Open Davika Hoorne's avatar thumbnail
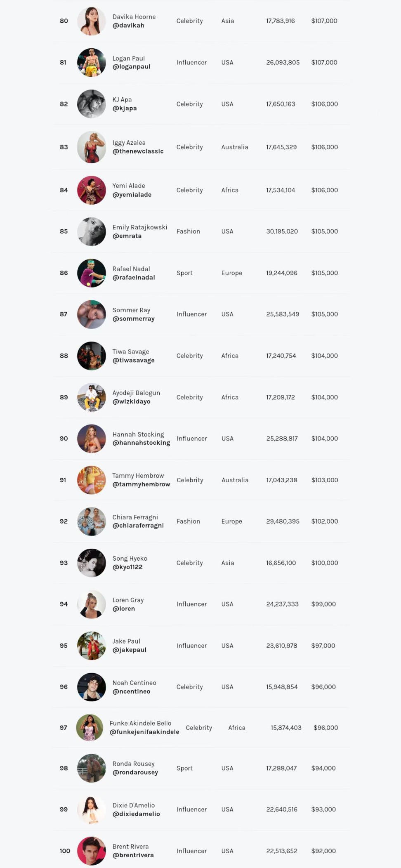Image resolution: width=401 pixels, height=868 pixels. tap(92, 21)
